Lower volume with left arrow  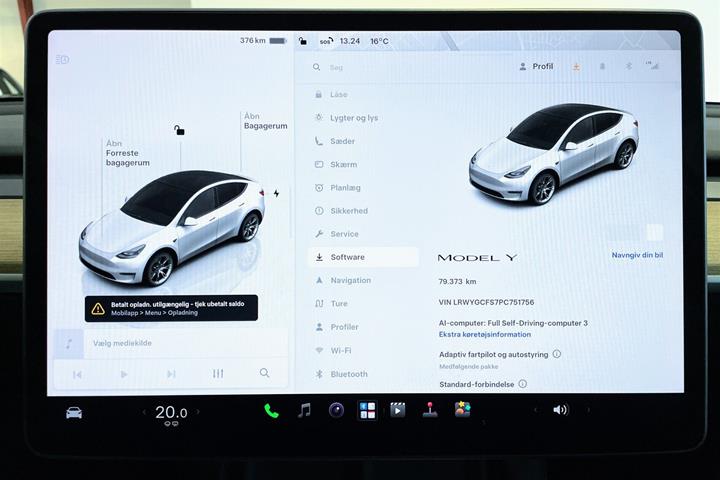[535, 410]
